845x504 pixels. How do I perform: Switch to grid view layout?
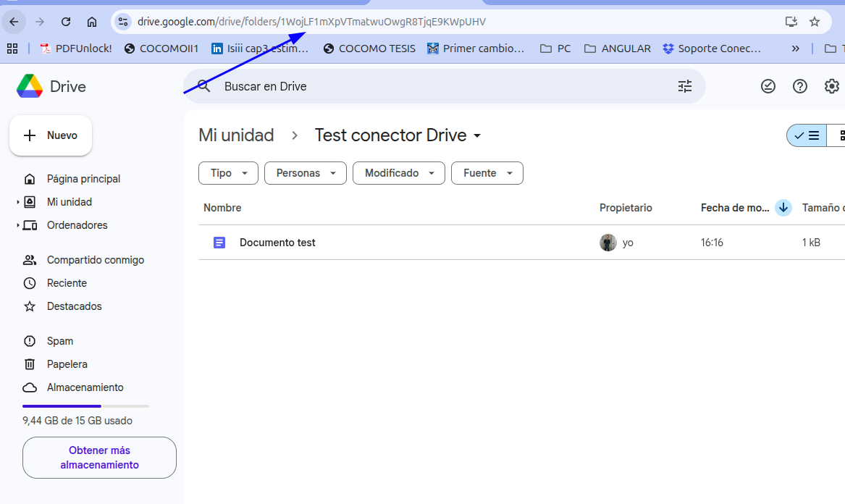[837, 135]
